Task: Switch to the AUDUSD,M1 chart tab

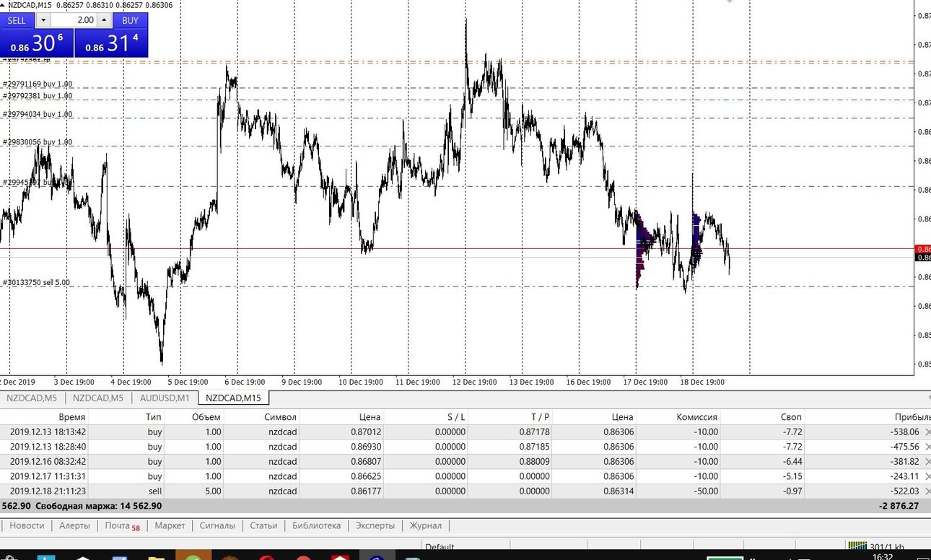Action: [165, 398]
